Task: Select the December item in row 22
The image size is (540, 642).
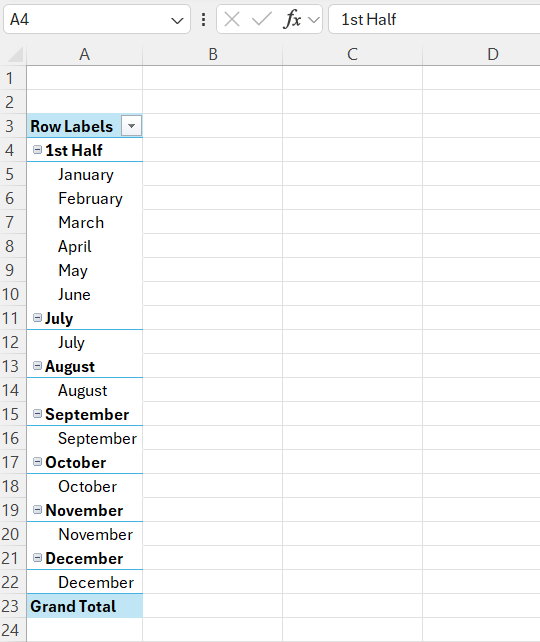Action: point(96,583)
